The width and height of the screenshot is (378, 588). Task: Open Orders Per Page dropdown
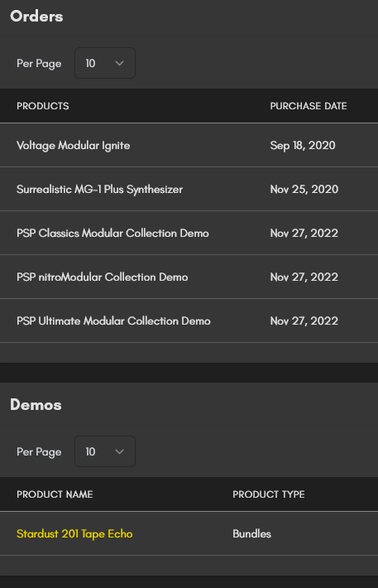[x=105, y=63]
